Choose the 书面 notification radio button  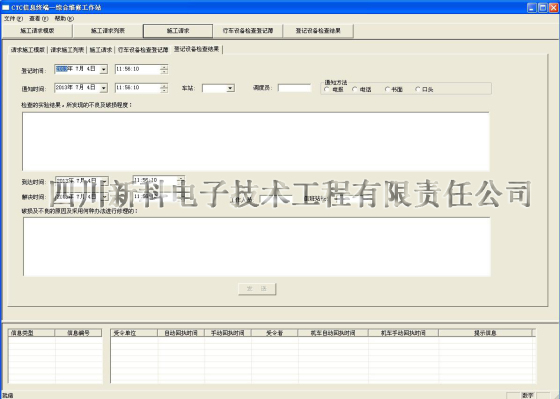pos(394,89)
